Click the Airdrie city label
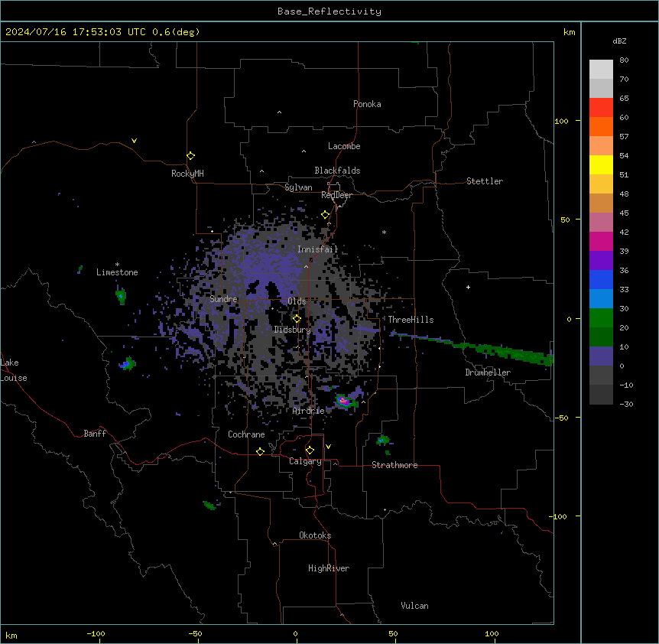This screenshot has width=659, height=644. (309, 411)
